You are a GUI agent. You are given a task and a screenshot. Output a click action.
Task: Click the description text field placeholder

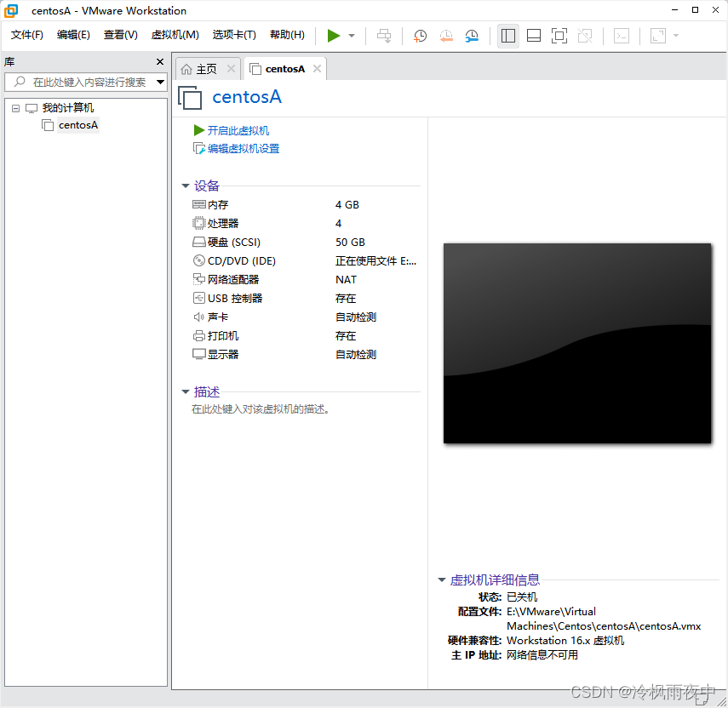(x=261, y=409)
